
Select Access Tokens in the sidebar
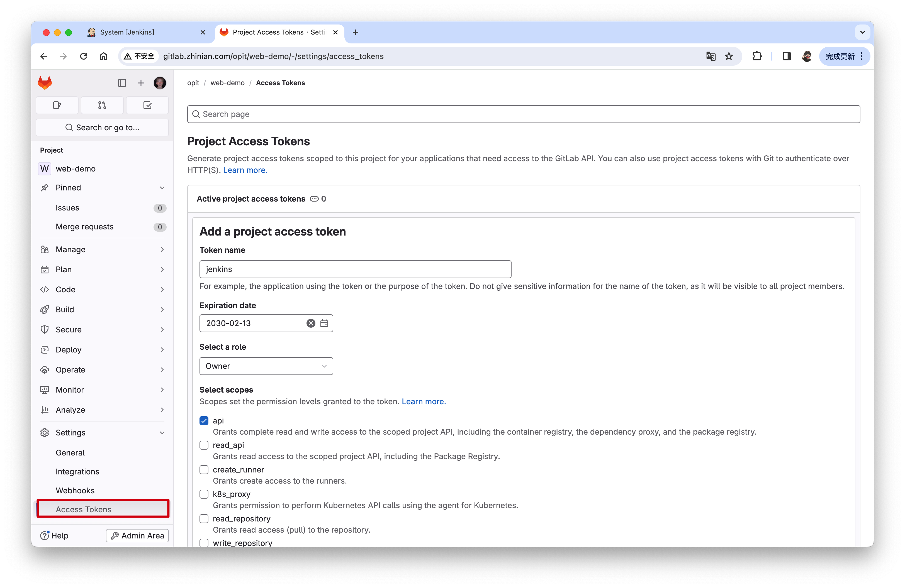tap(103, 509)
